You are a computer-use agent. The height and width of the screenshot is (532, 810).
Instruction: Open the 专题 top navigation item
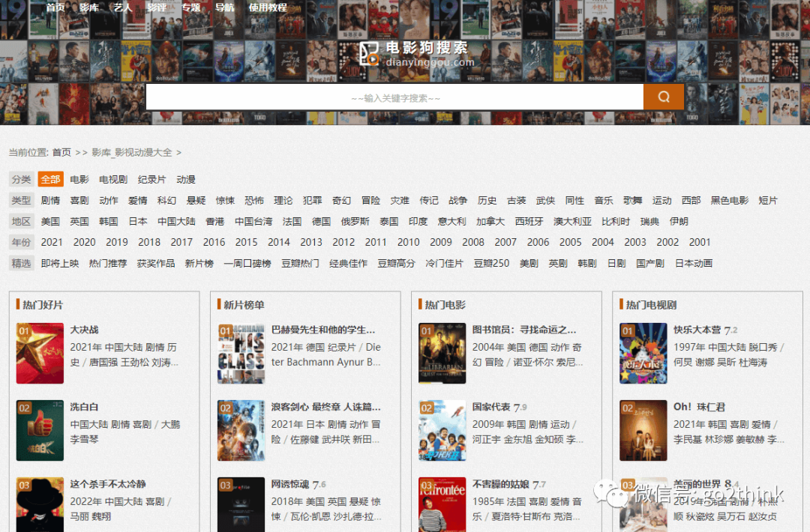click(190, 7)
